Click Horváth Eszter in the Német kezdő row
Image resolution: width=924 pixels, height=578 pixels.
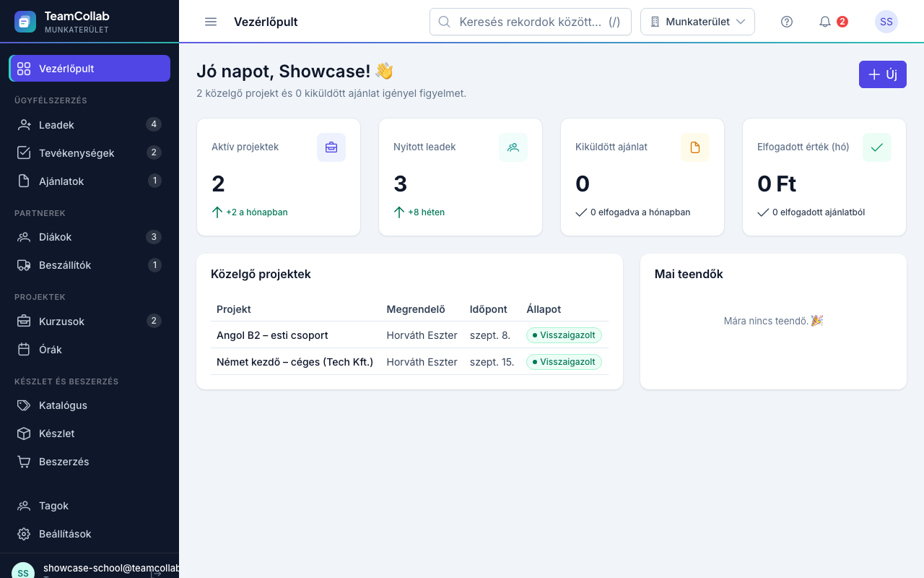[x=422, y=362]
